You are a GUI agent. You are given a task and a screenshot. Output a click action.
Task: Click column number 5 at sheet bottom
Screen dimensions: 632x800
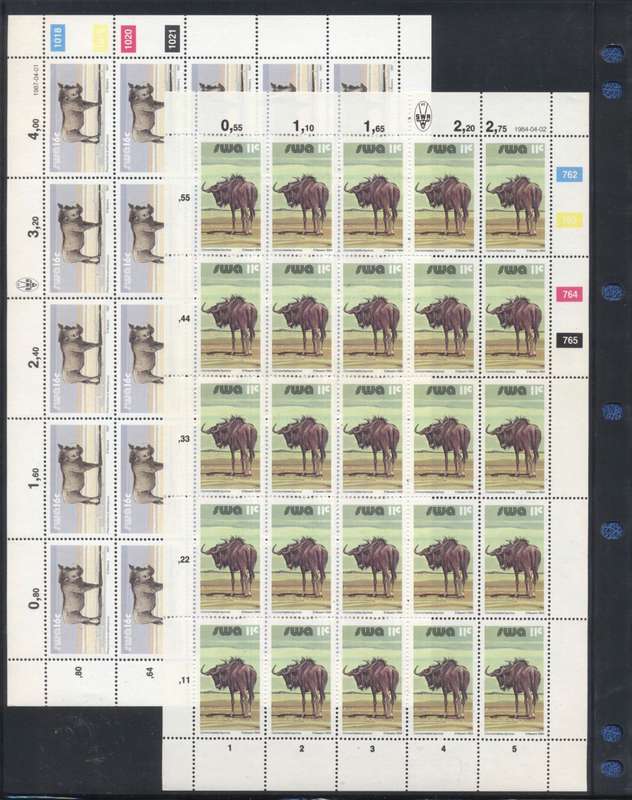(514, 748)
